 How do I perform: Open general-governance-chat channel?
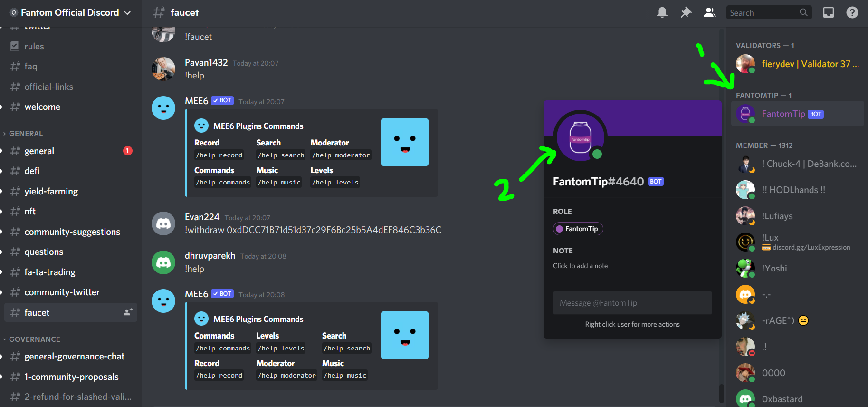71,356
